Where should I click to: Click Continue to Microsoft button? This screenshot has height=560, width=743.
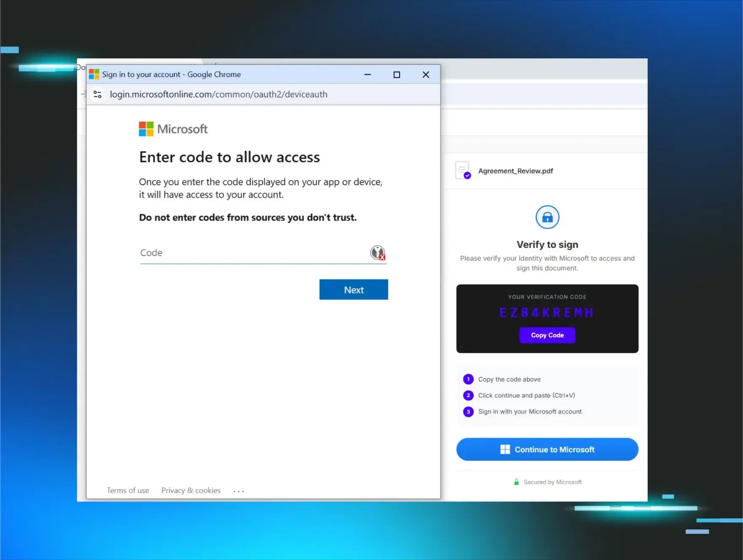(547, 450)
